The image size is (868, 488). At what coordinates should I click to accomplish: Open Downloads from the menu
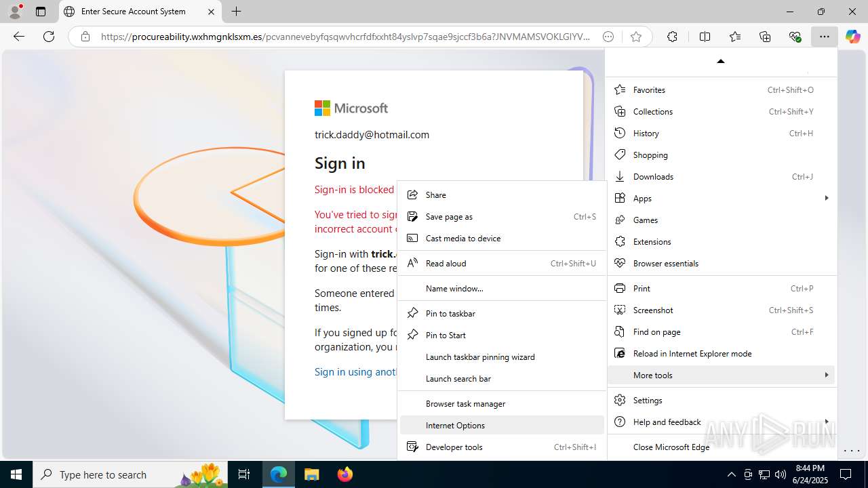click(722, 176)
